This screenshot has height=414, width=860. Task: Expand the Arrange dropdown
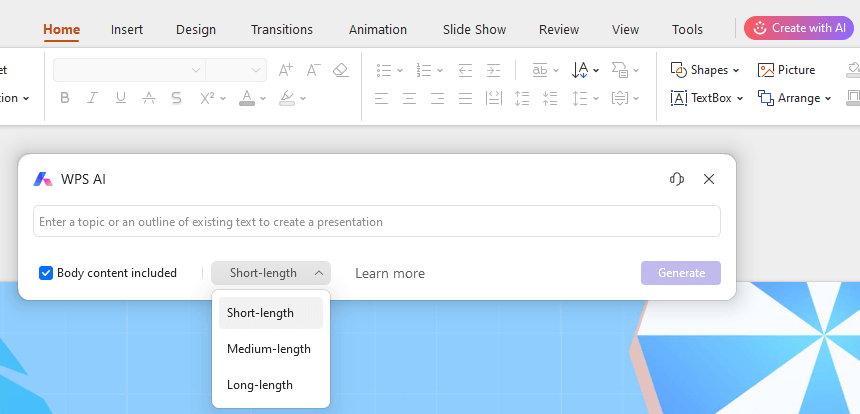[x=795, y=98]
